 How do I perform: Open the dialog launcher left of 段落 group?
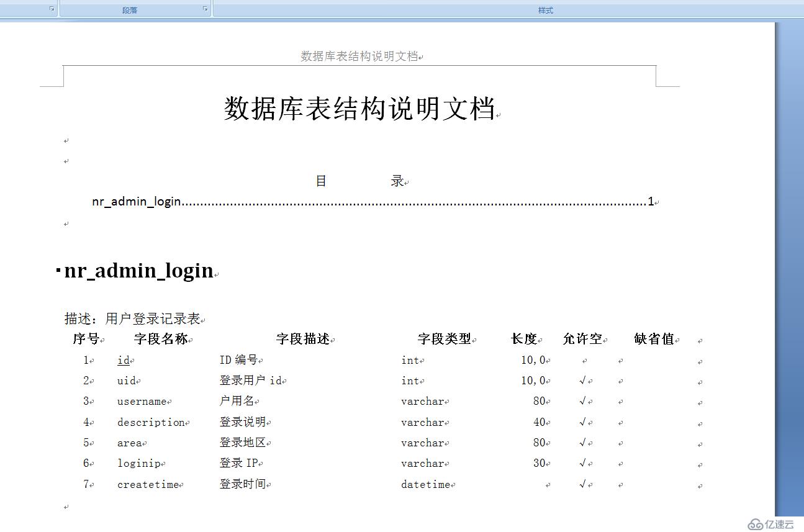point(52,9)
